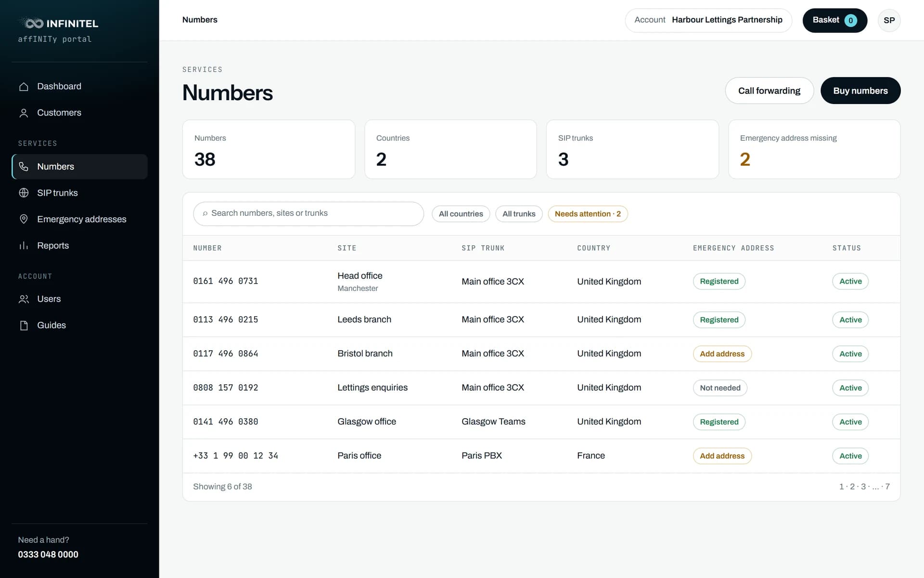The image size is (924, 578).
Task: Open the Dashboard menu item
Action: pos(79,86)
